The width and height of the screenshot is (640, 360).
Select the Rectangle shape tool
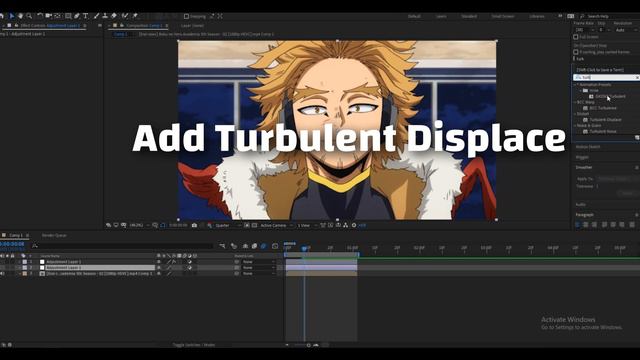[68, 16]
